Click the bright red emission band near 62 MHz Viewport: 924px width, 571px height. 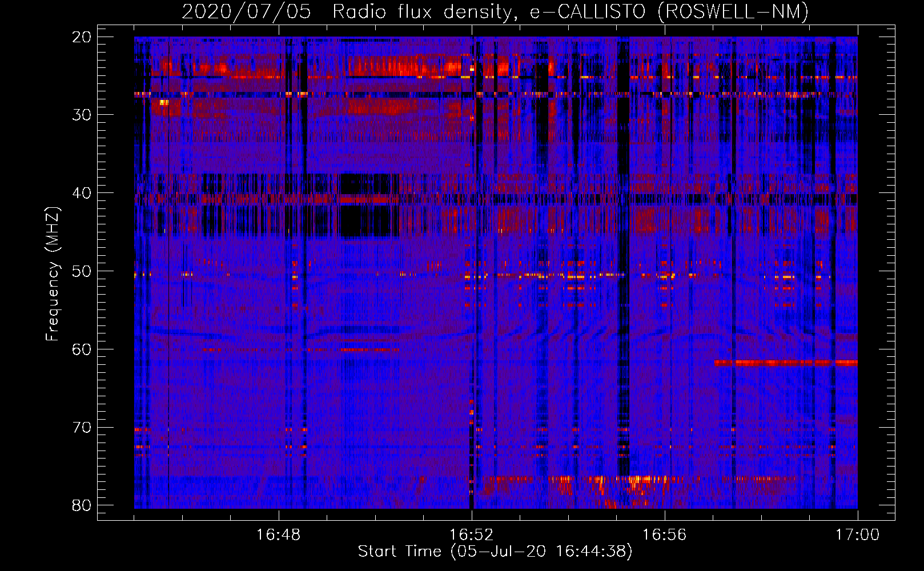coord(786,363)
